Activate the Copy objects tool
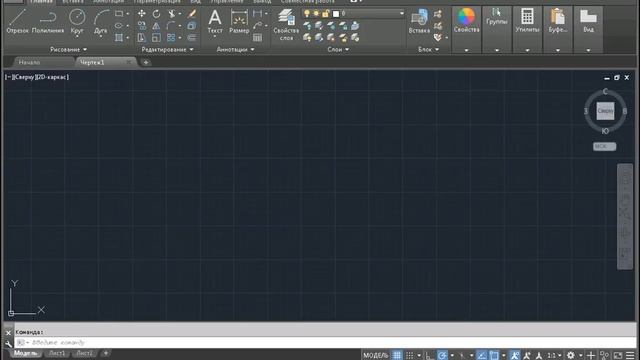Screen dimensions: 640x360 [142, 26]
